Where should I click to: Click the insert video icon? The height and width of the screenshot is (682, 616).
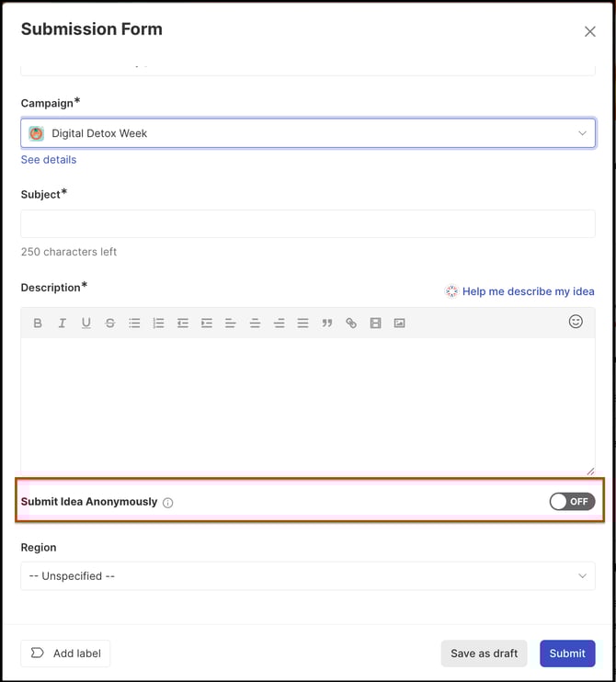pyautogui.click(x=375, y=324)
